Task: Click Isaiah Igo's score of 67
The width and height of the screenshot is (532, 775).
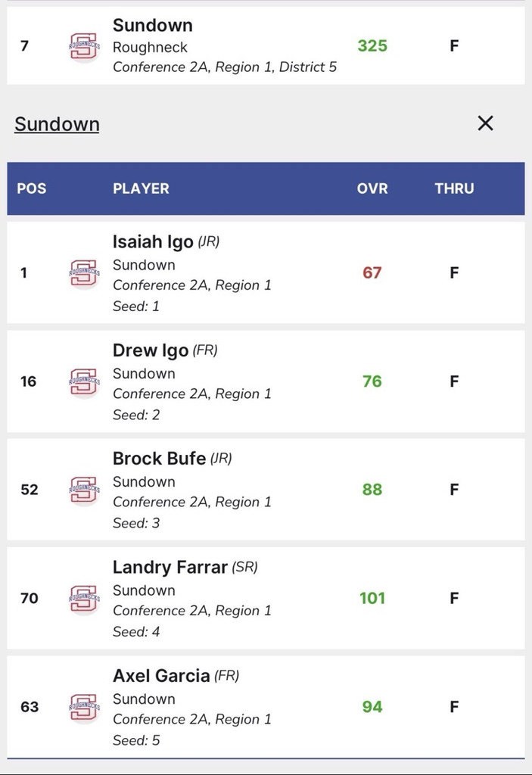Action: [x=372, y=273]
